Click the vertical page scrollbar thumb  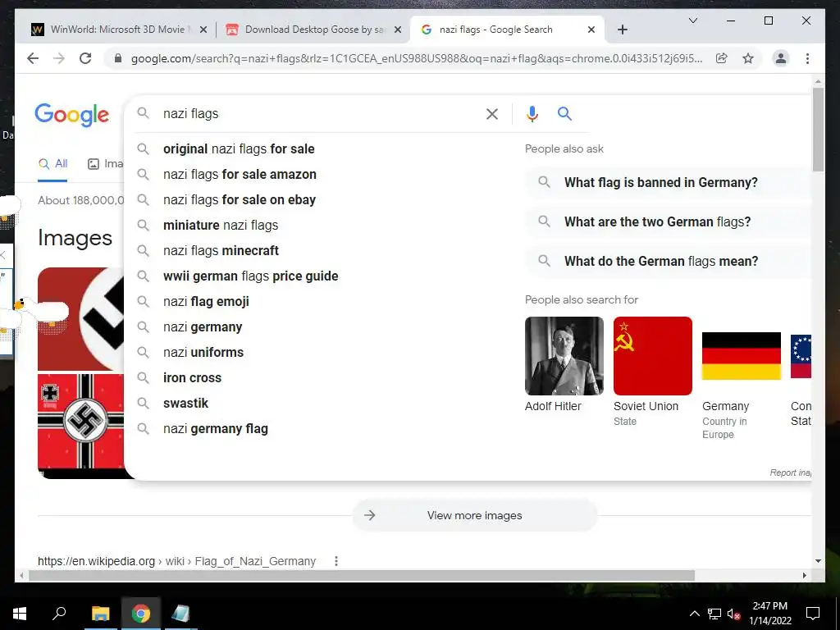818,129
